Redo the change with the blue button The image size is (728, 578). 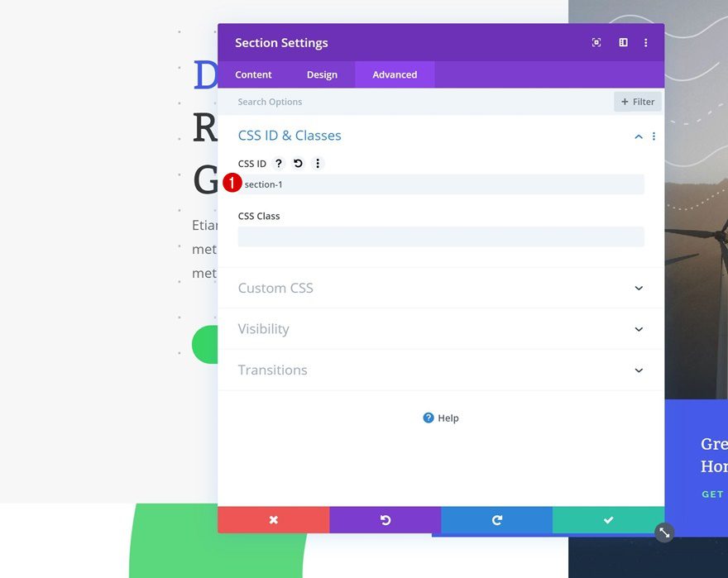497,520
